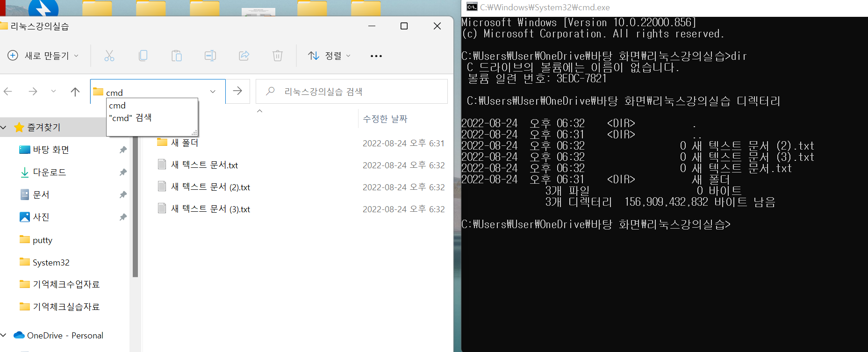Click the Delete trash icon

click(278, 56)
